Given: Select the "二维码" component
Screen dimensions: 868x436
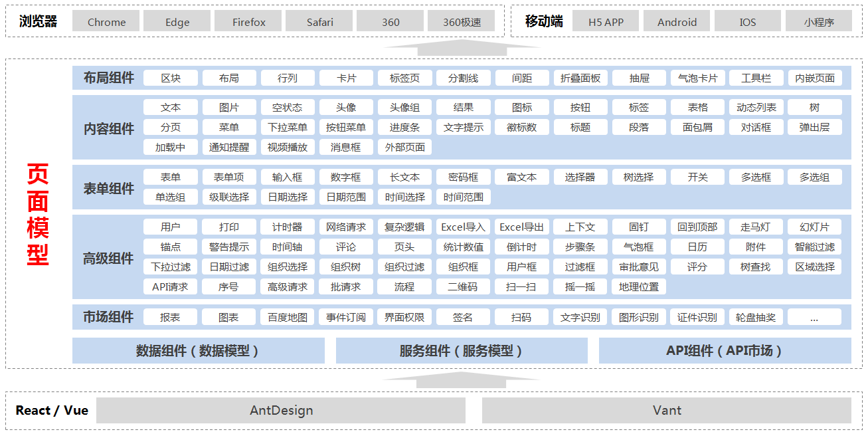Looking at the screenshot, I should point(463,286).
